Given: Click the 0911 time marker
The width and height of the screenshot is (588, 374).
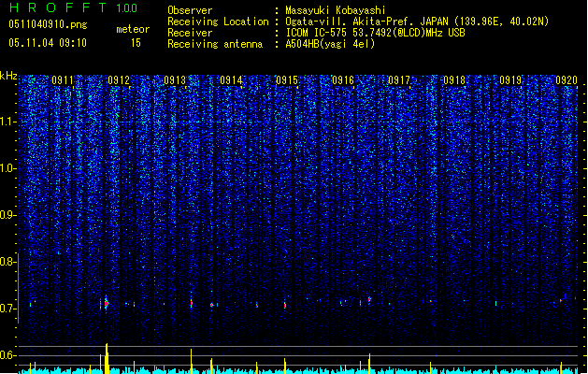Looking at the screenshot, I should point(63,80).
